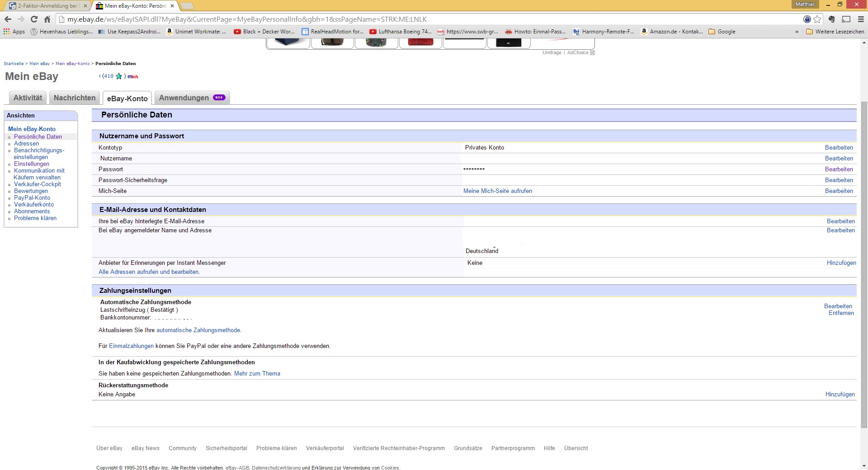Open Verkäufer-Cockpit in sidebar

click(x=38, y=184)
